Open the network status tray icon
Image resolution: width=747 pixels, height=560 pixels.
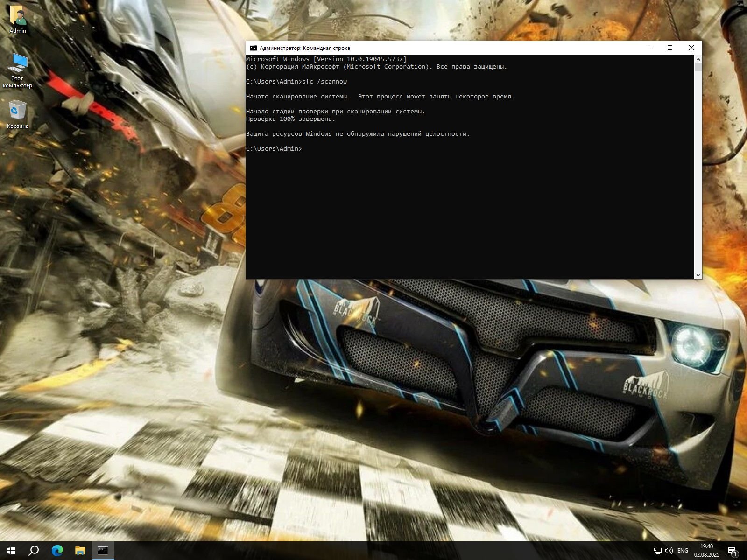pos(657,551)
